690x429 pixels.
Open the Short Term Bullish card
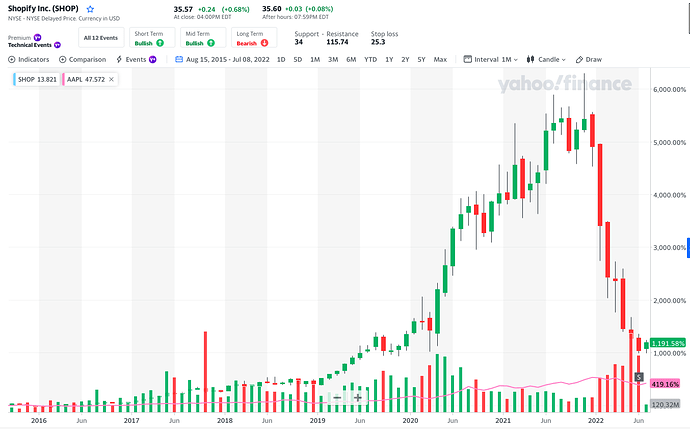pyautogui.click(x=152, y=38)
